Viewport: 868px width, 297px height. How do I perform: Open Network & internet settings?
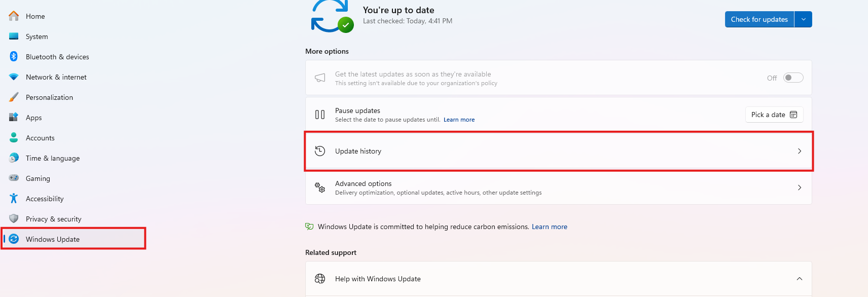pyautogui.click(x=56, y=77)
